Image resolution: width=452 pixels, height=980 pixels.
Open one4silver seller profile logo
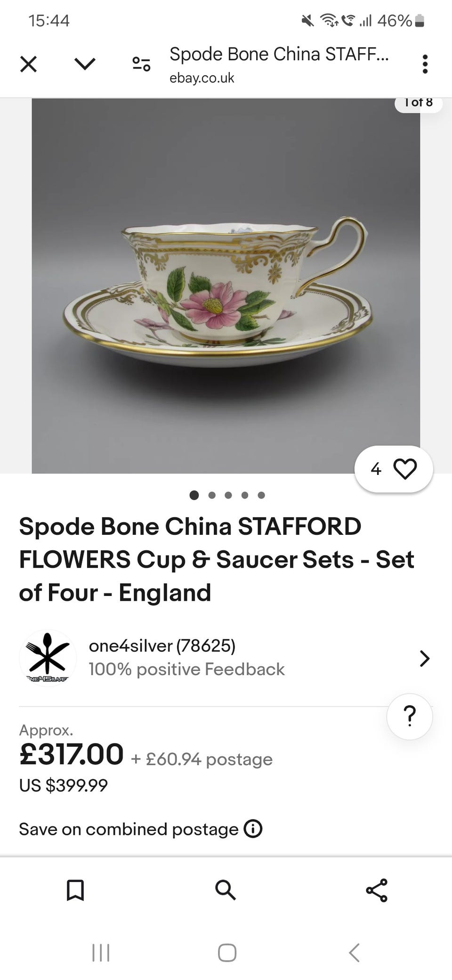click(x=48, y=658)
